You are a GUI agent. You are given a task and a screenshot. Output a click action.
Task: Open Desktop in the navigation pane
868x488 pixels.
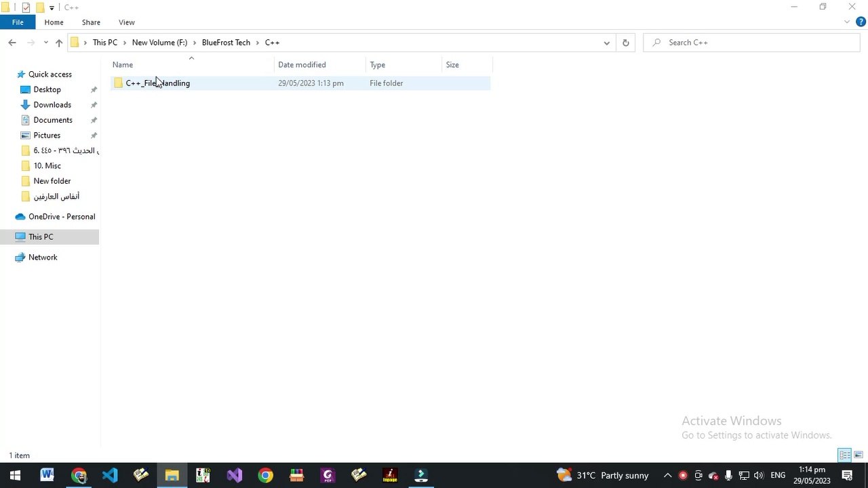[x=47, y=89]
